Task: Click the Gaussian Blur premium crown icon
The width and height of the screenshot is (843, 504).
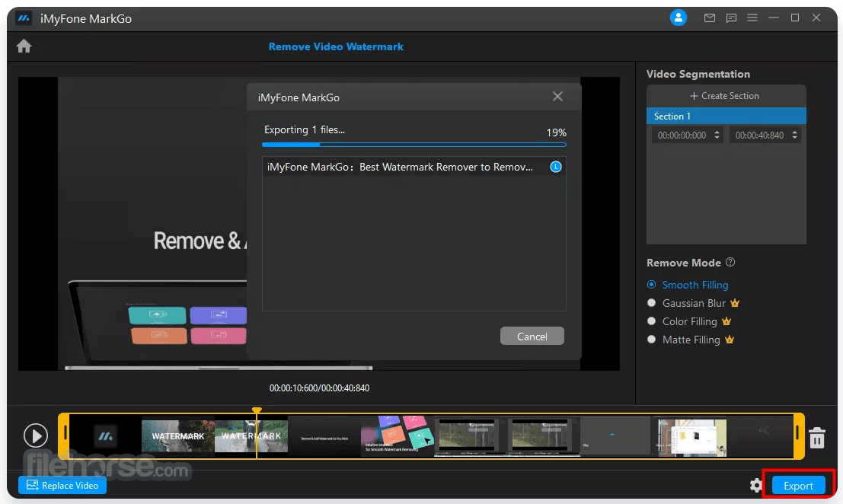Action: click(735, 303)
